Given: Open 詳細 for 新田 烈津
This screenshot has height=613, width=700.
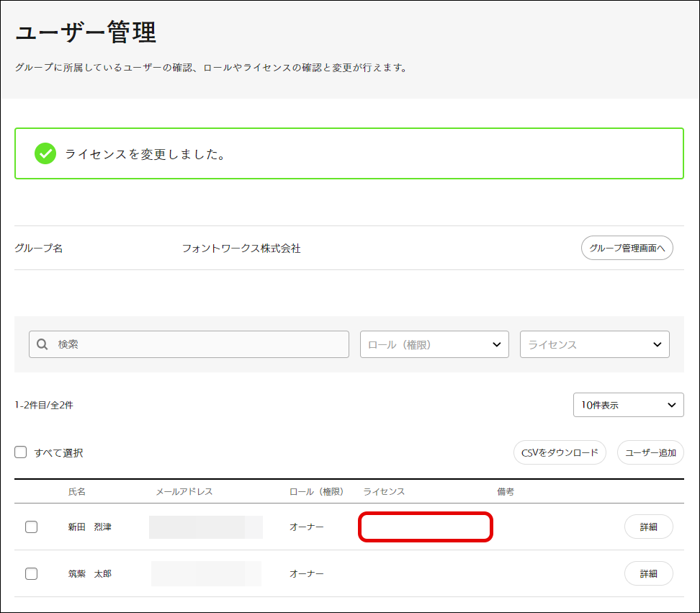Looking at the screenshot, I should (648, 527).
